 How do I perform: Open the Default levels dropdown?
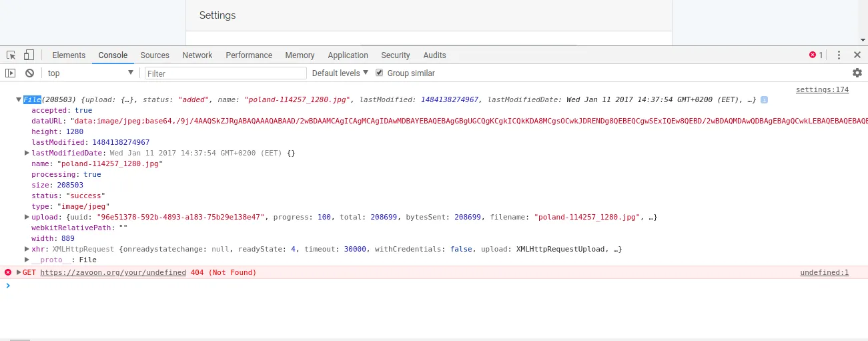coord(340,73)
